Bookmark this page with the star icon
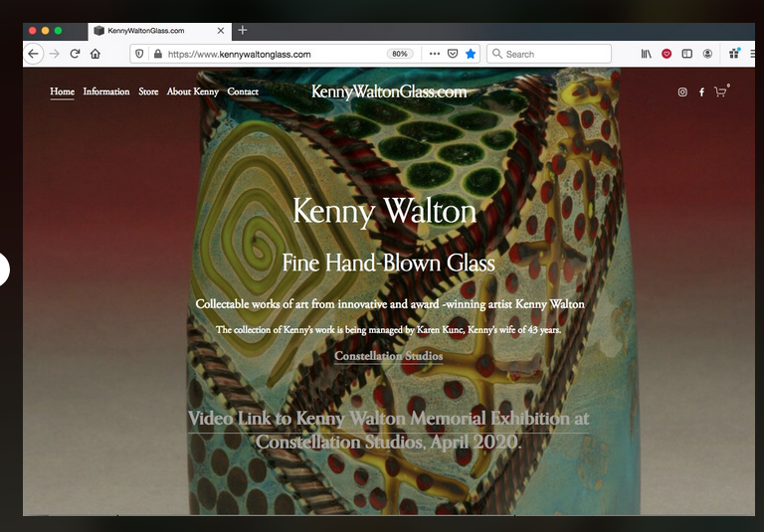Image resolution: width=764 pixels, height=532 pixels. pos(471,54)
